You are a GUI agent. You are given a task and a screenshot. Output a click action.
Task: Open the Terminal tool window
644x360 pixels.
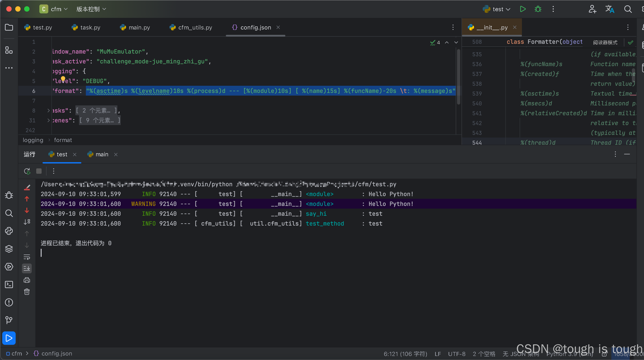[9, 284]
